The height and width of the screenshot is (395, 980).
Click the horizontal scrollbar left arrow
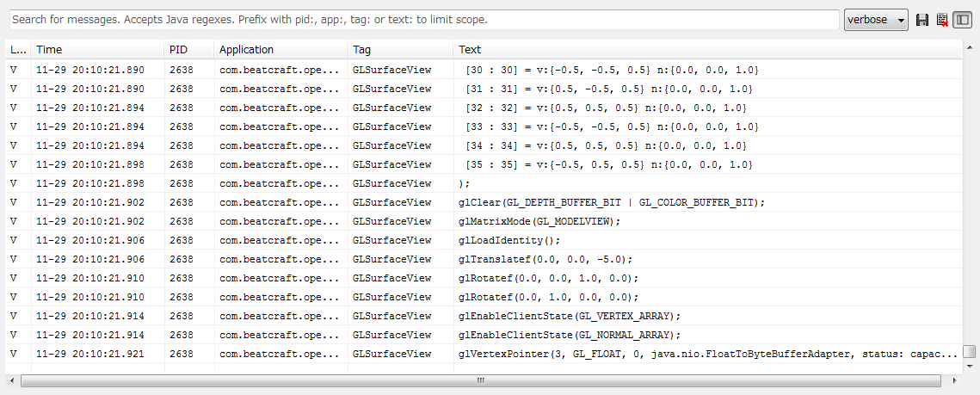pyautogui.click(x=11, y=380)
